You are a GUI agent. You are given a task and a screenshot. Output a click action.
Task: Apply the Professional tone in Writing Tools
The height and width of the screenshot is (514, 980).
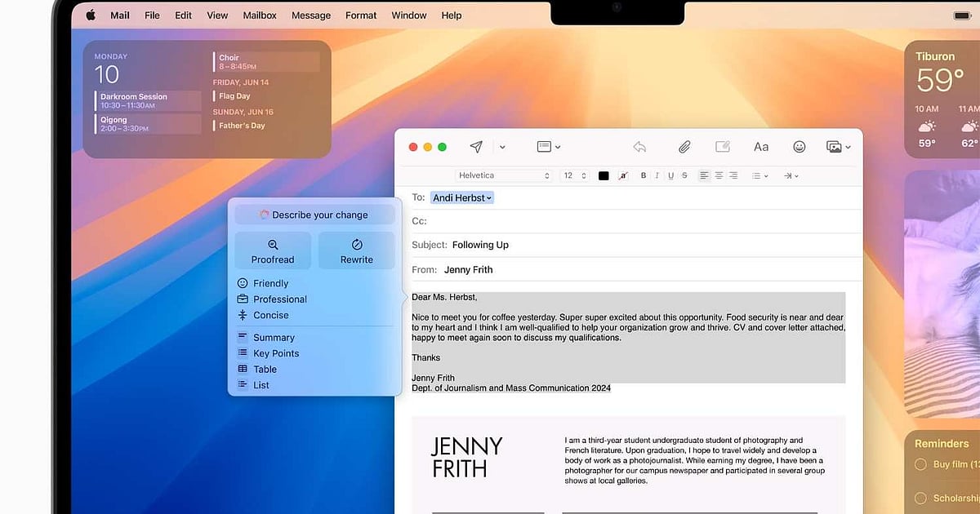tap(271, 299)
